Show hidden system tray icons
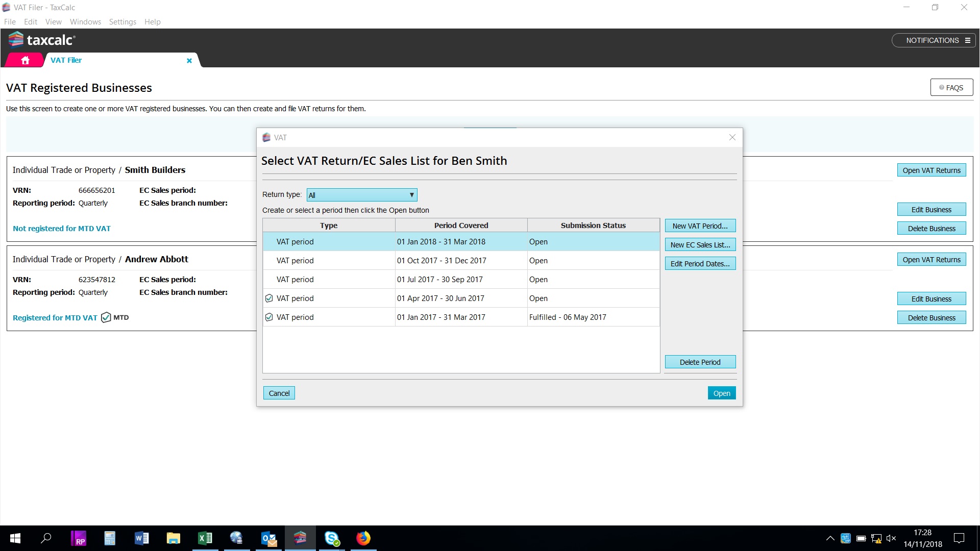 830,538
